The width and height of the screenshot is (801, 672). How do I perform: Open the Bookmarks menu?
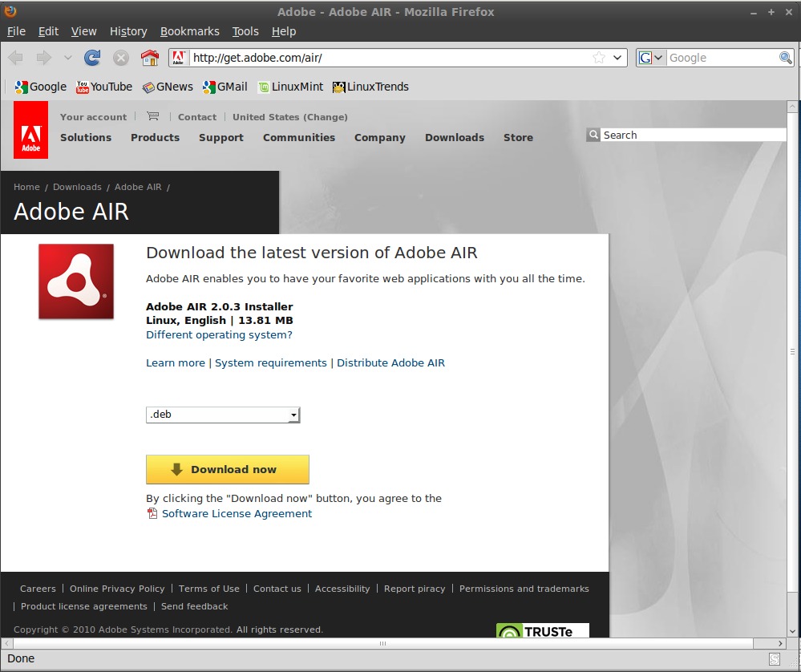pos(189,32)
